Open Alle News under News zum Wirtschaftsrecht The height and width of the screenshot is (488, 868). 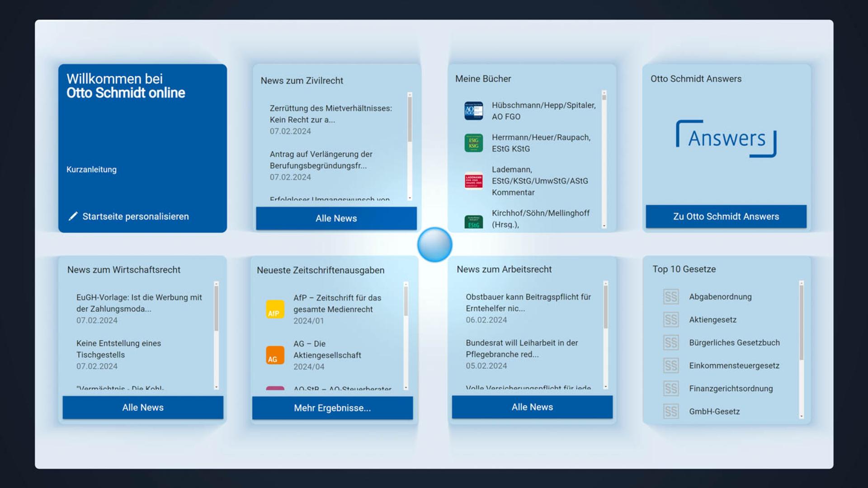143,408
